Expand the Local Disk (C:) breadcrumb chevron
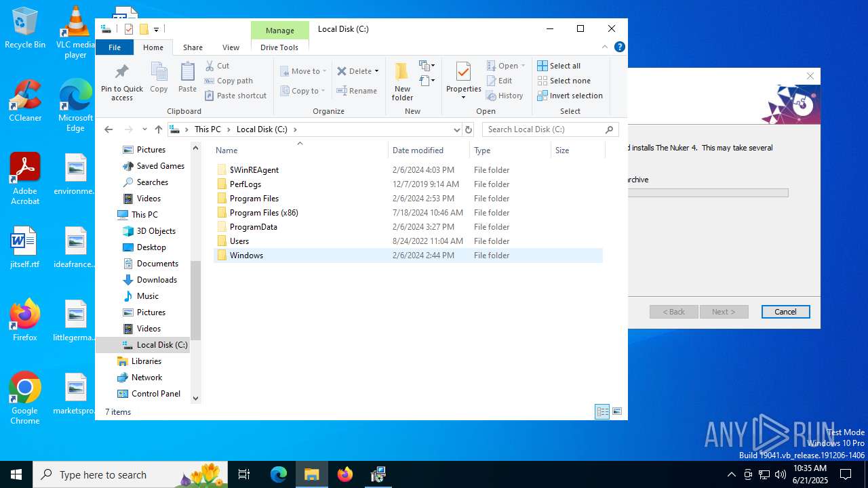This screenshot has width=868, height=488. pos(295,129)
